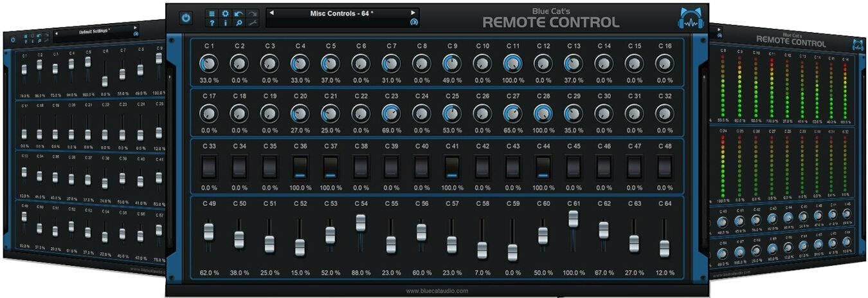
Task: Click the redo arrow icon
Action: pyautogui.click(x=252, y=13)
